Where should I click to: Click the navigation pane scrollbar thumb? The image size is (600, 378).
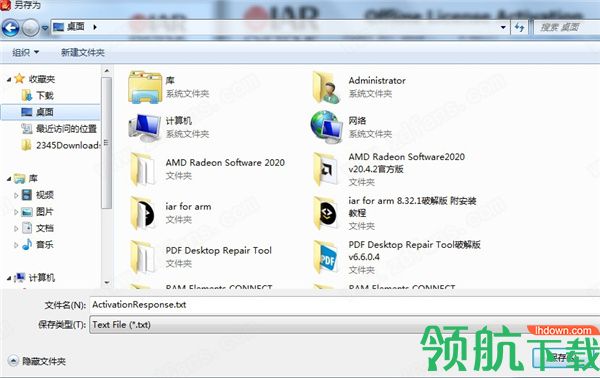(x=107, y=143)
